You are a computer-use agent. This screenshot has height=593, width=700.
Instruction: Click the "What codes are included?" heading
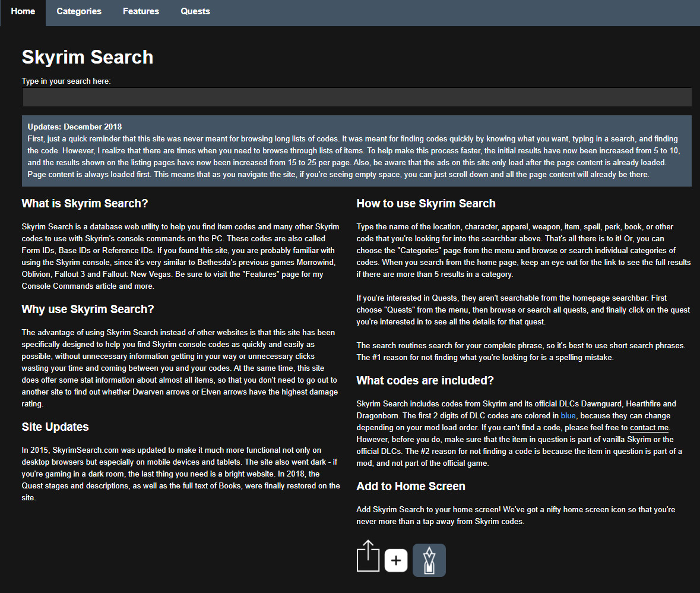pos(425,381)
